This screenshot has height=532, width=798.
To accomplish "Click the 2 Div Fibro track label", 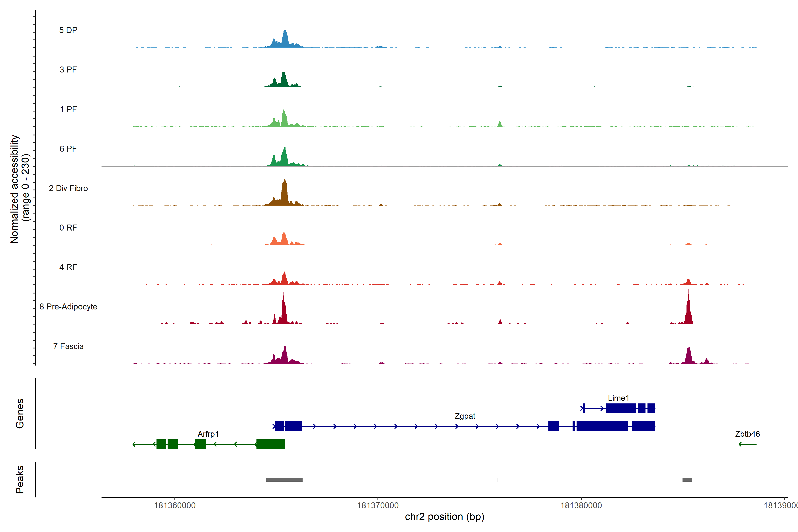I will 68,188.
